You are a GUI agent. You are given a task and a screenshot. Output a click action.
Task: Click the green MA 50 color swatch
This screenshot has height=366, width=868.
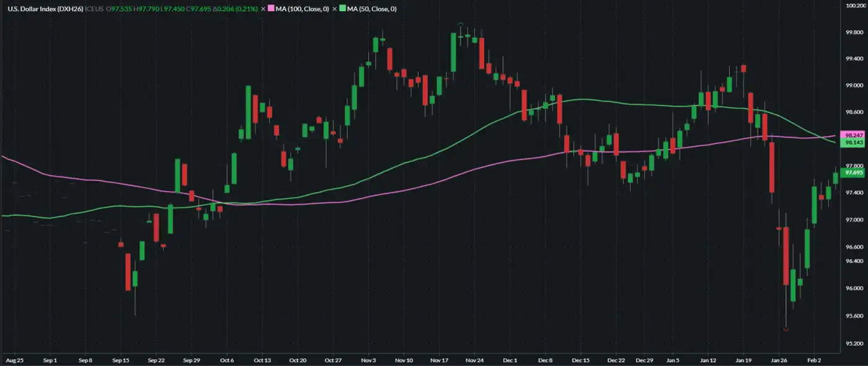coord(342,9)
